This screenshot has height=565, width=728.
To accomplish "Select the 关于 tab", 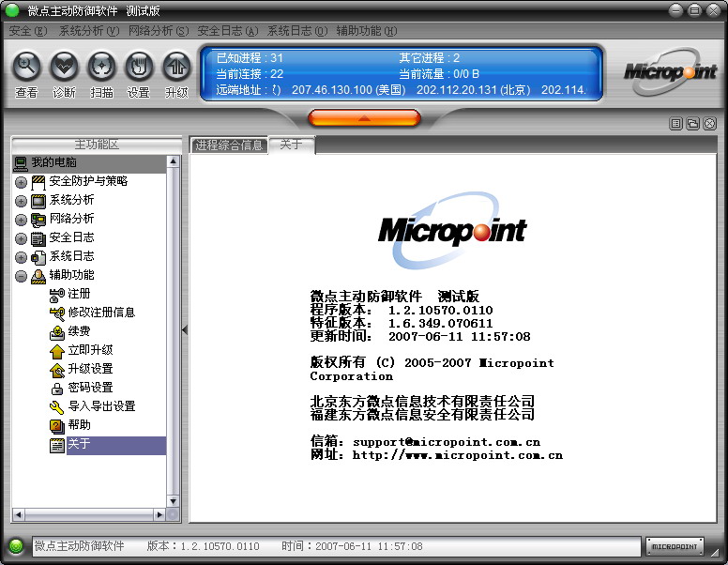I will [x=292, y=145].
